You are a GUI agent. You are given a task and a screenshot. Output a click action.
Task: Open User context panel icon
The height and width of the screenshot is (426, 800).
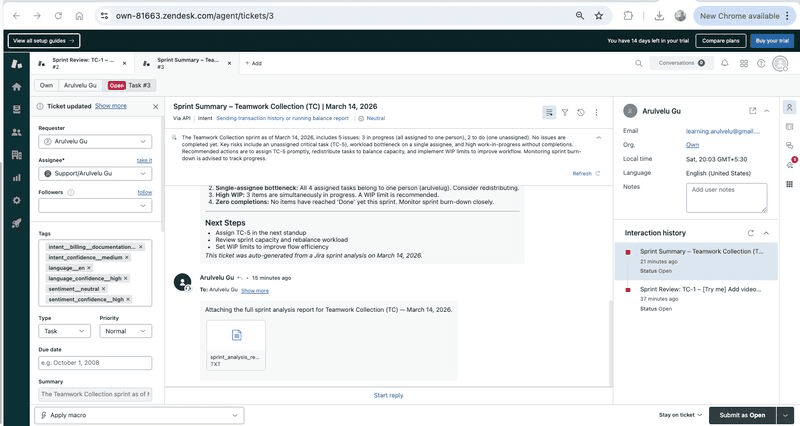(789, 108)
